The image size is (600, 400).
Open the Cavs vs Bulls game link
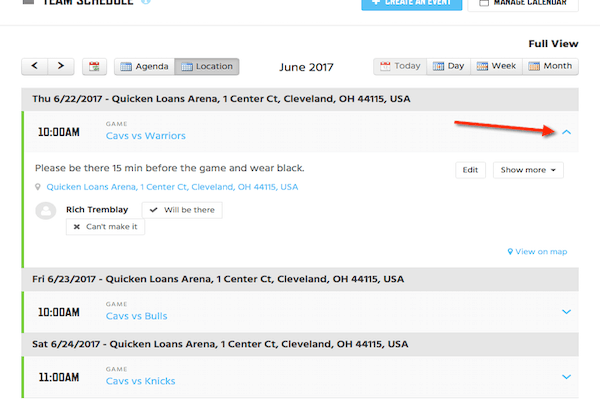coord(136,316)
